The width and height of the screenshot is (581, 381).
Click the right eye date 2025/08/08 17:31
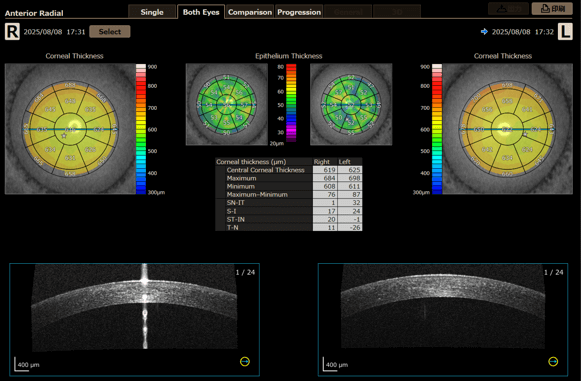pos(54,32)
